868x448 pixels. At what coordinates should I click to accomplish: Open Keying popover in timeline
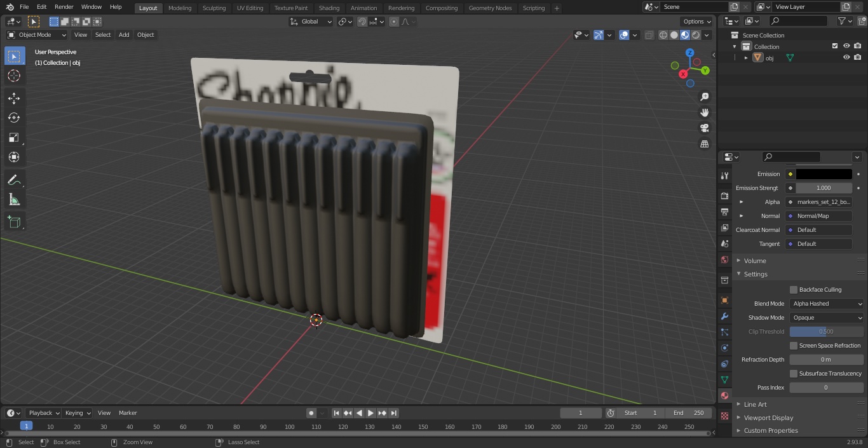[78, 413]
